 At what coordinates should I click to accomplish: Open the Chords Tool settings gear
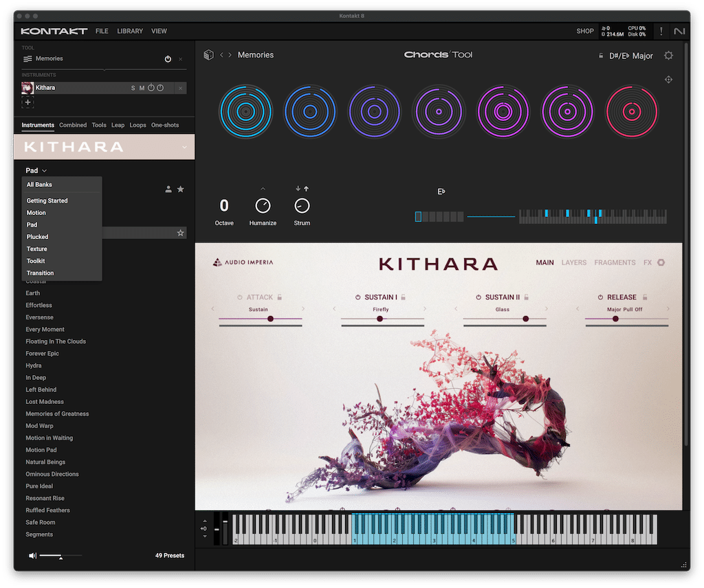(x=668, y=56)
